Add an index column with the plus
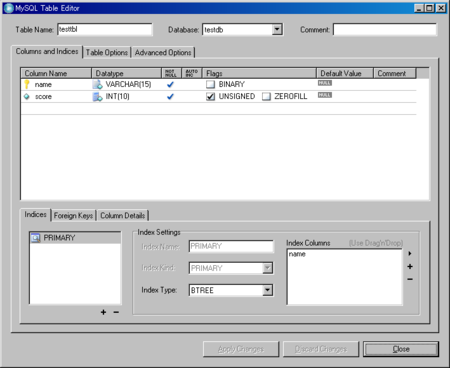Screen dimensions: 450x368 [x=410, y=267]
